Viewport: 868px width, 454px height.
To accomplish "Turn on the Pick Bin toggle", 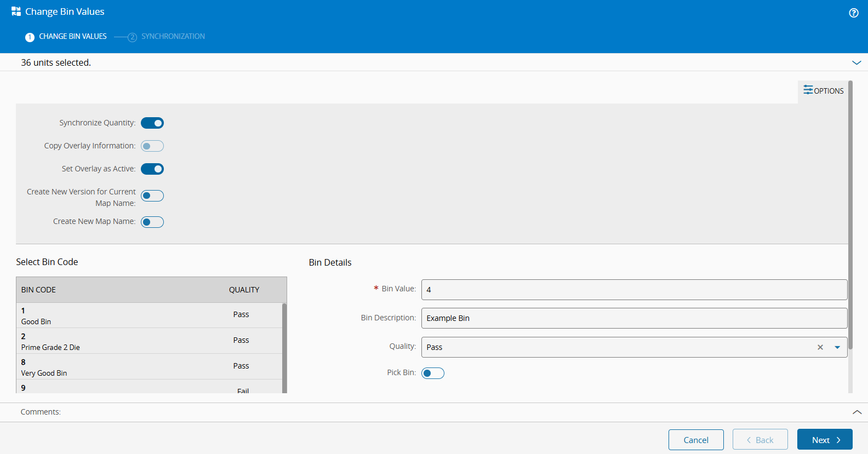I will point(432,373).
